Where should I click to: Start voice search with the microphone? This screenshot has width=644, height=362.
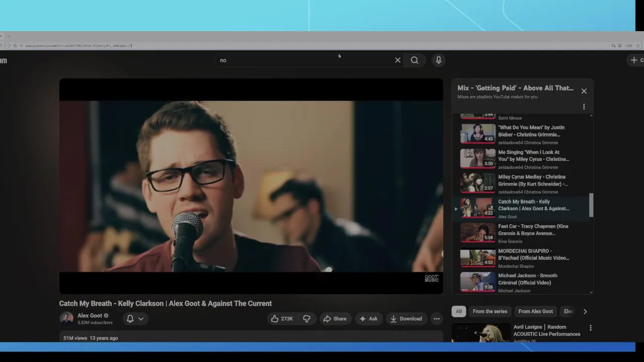439,60
